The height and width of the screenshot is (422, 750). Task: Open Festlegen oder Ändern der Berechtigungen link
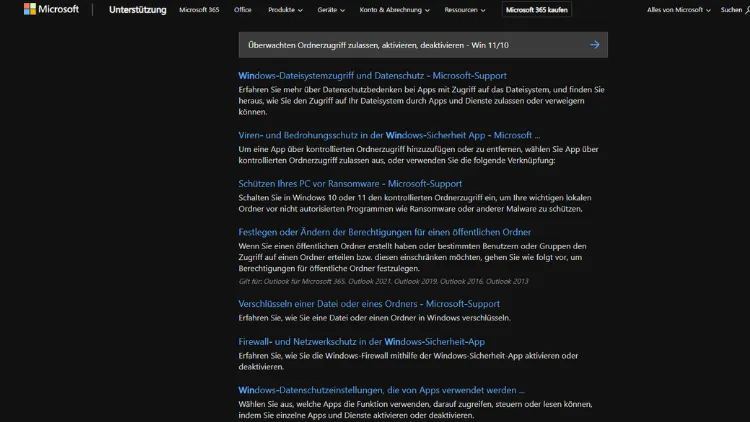[x=385, y=232]
